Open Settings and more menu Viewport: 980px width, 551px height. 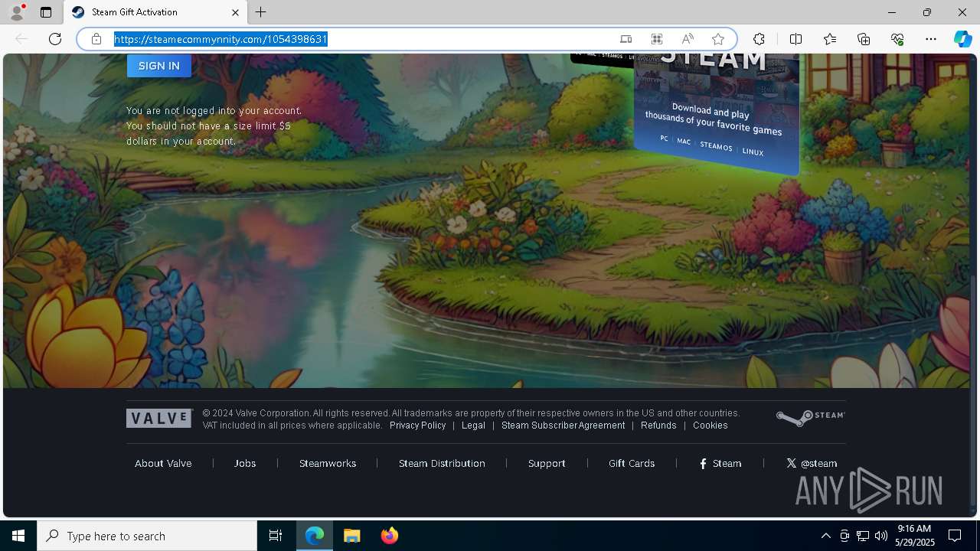[x=931, y=39]
